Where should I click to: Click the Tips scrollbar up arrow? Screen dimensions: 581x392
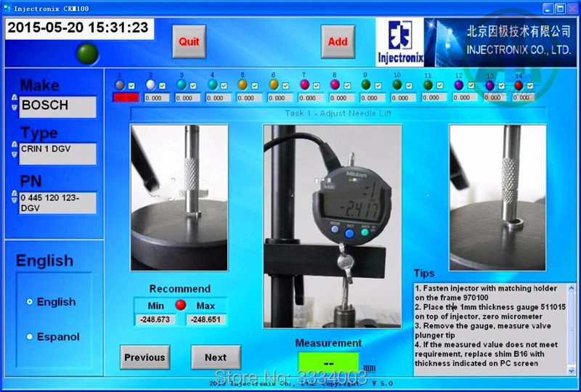tap(572, 288)
